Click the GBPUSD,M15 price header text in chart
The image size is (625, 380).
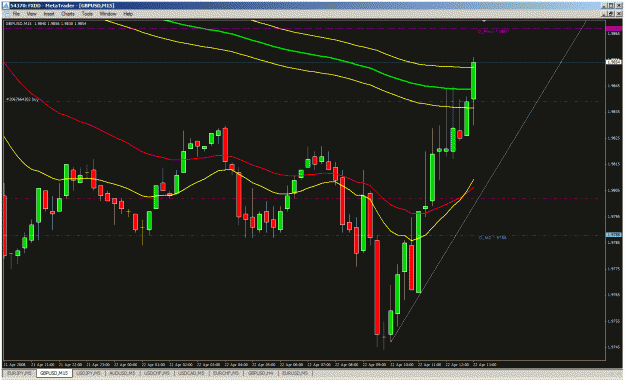pos(45,24)
